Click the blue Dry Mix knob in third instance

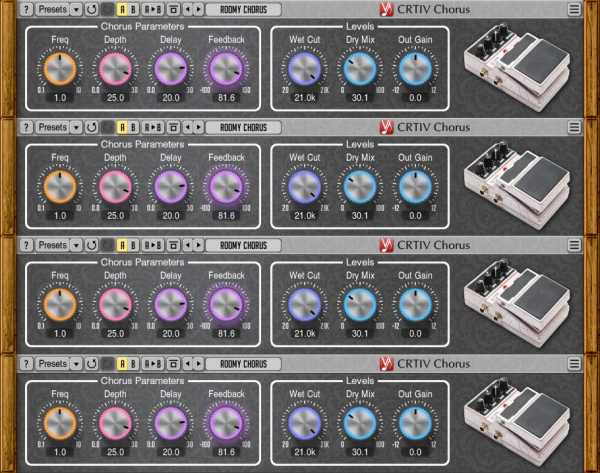click(x=360, y=305)
